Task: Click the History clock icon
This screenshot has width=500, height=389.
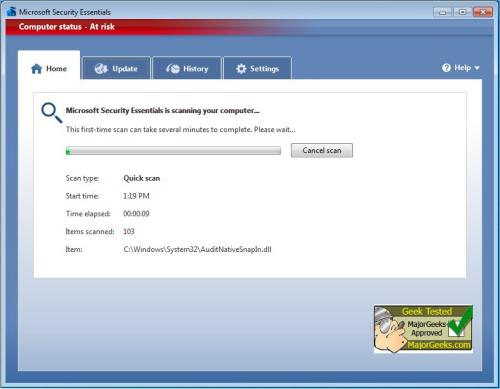Action: tap(173, 69)
